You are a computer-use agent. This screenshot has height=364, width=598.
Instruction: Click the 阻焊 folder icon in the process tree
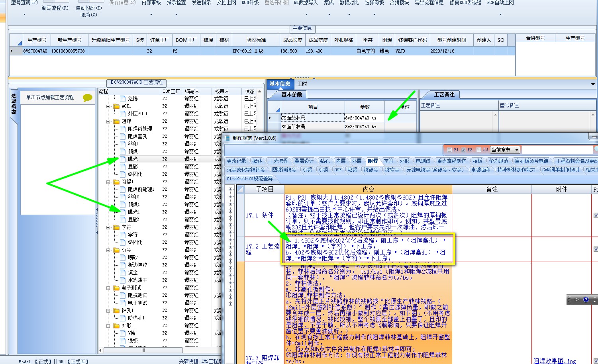pyautogui.click(x=116, y=121)
